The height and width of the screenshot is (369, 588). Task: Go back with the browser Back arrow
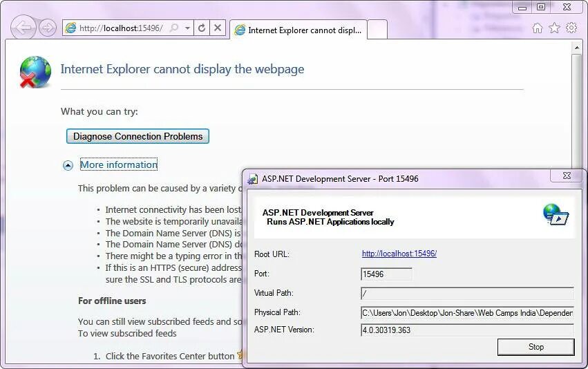23,28
